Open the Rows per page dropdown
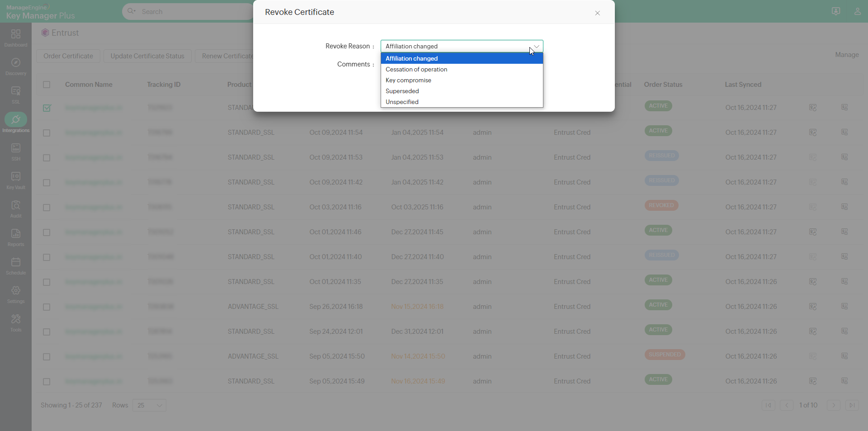868x431 pixels. coord(149,405)
